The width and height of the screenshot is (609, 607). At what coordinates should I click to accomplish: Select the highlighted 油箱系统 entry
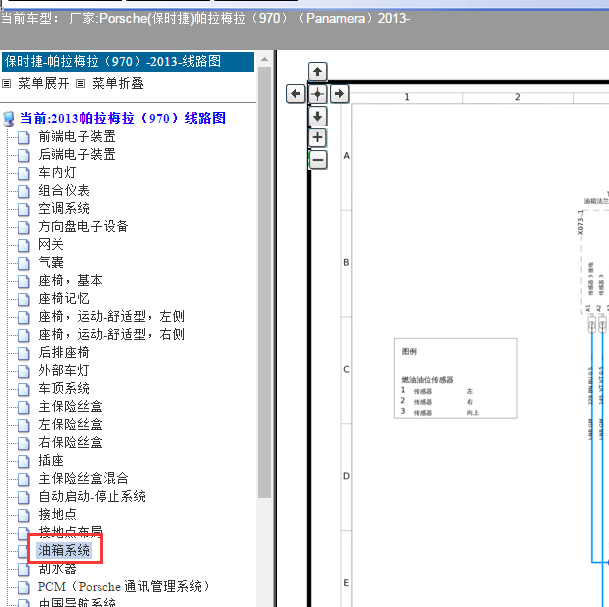point(64,550)
